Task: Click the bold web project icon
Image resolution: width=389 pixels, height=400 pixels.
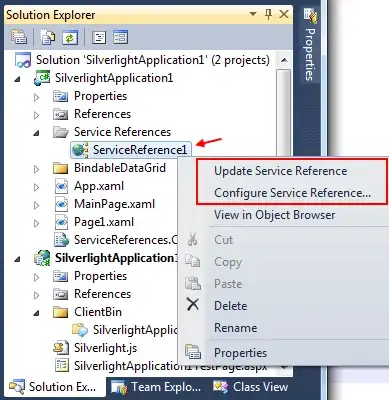Action: (x=42, y=258)
